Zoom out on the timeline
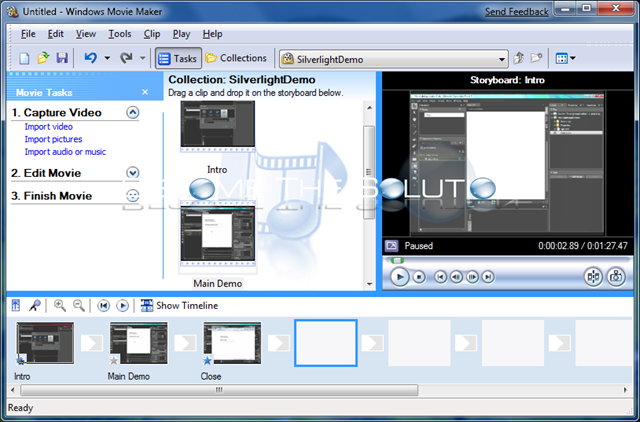 tap(78, 305)
